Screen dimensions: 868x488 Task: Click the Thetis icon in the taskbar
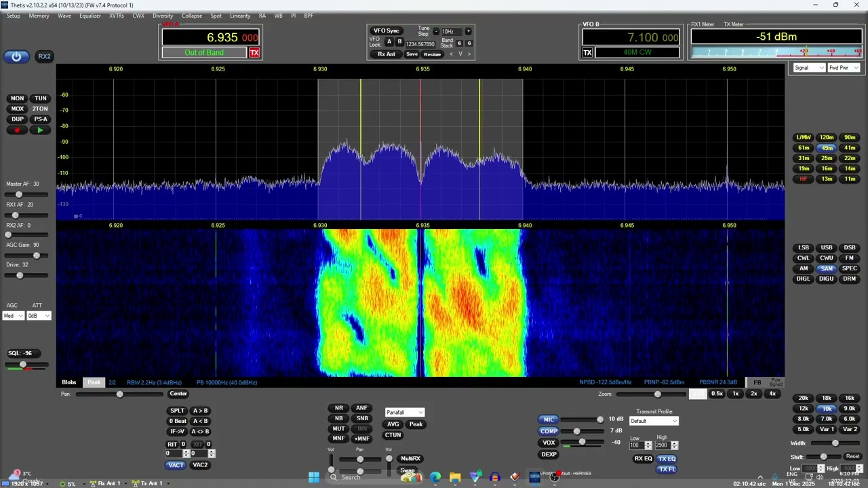pos(534,477)
